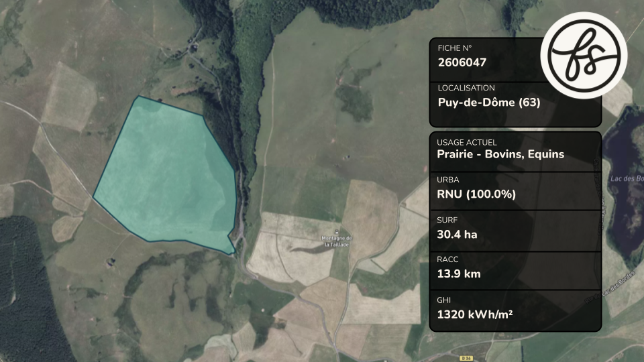The width and height of the screenshot is (644, 362).
Task: Click the GHI label
Action: [443, 300]
